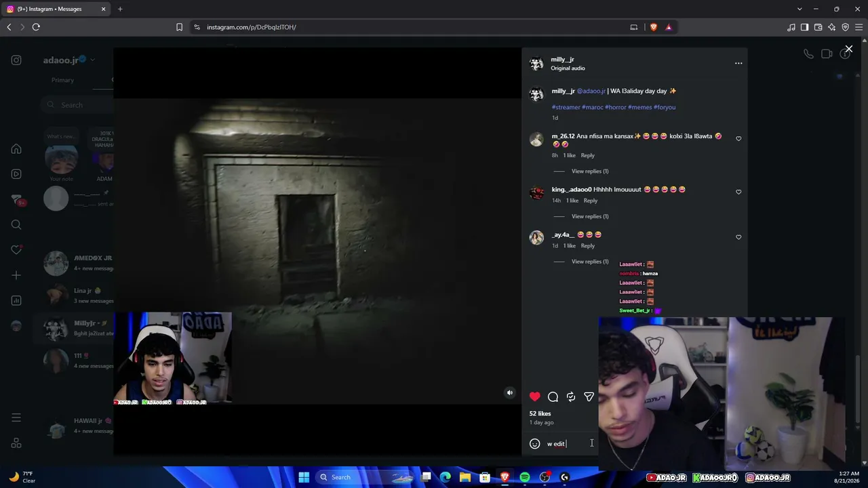Reply to _ay.4a__'s comment
Screen dimensions: 868x488
point(587,245)
